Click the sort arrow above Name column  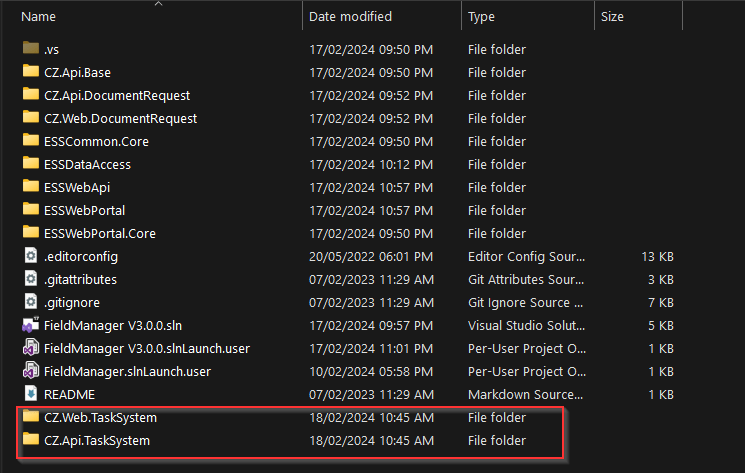point(159,4)
